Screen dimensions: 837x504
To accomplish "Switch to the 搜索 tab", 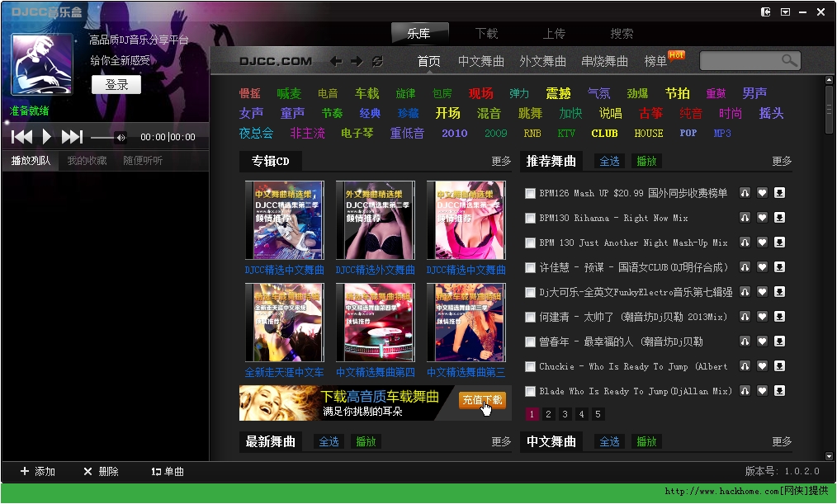I will [622, 34].
